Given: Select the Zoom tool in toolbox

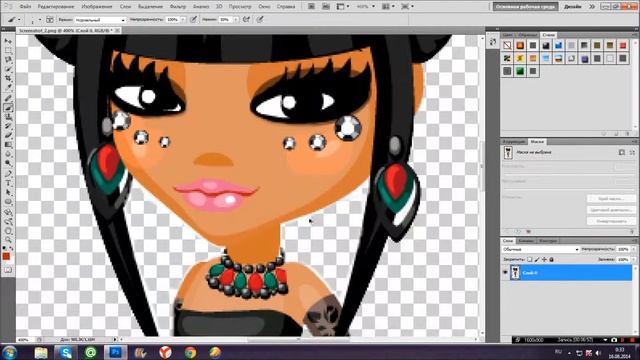Looking at the screenshot, I should 8,240.
